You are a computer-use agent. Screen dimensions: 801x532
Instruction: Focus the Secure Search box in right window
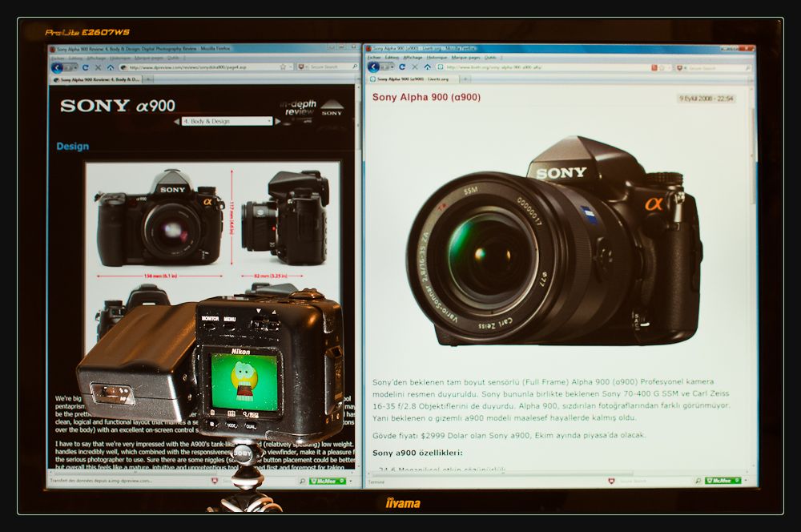[715, 67]
